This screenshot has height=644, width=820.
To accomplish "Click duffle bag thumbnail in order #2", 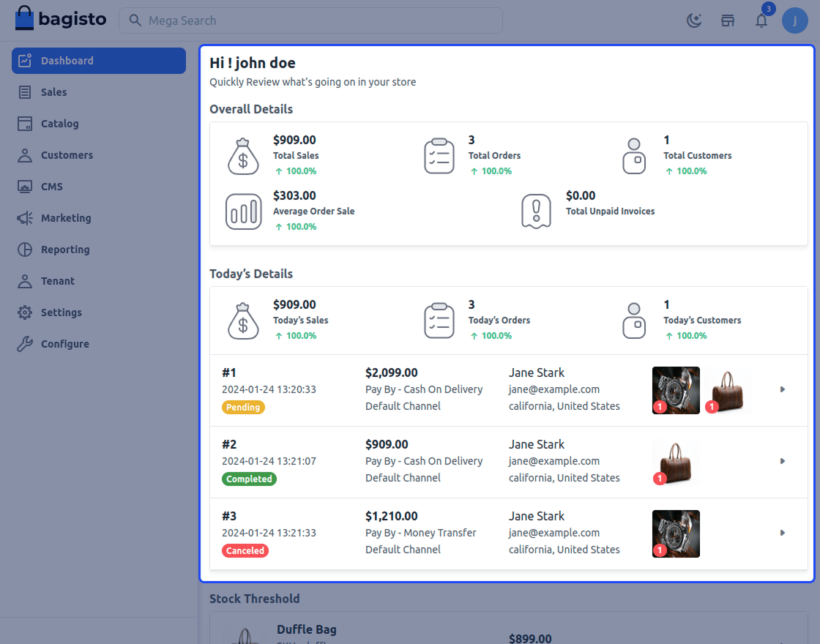I will [676, 462].
